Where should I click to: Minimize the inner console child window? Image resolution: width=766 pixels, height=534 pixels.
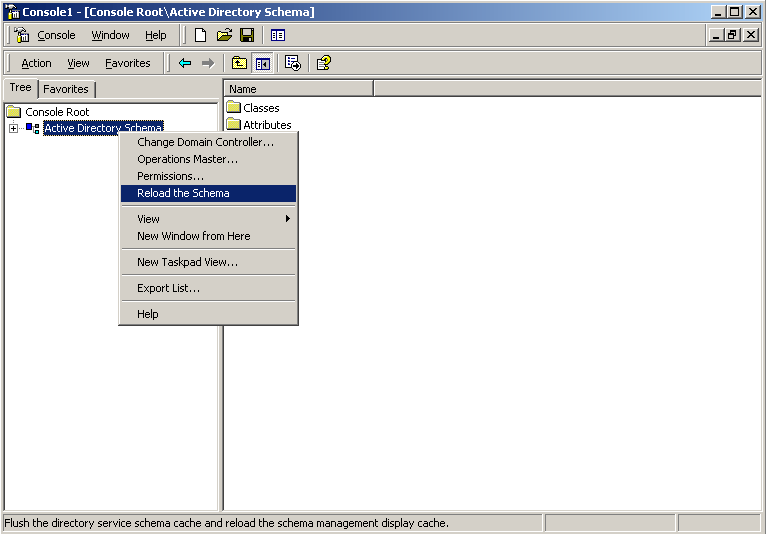pyautogui.click(x=716, y=35)
